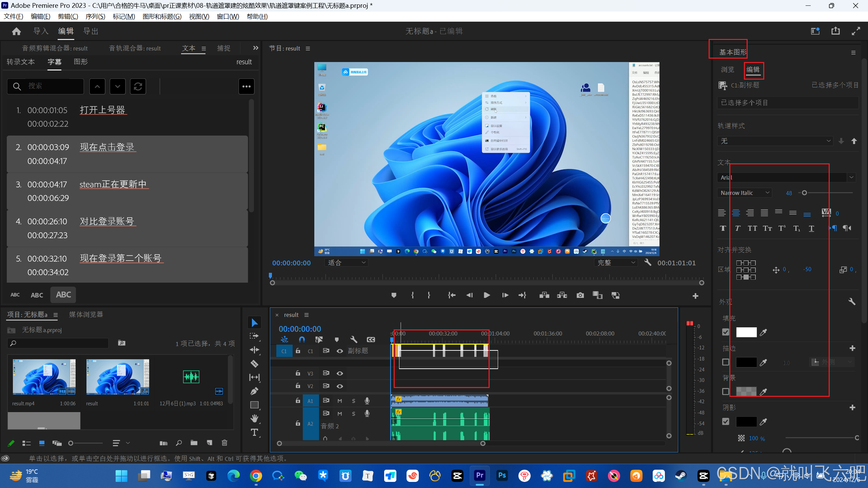Center align text icon
This screenshot has height=488, width=868.
[736, 213]
